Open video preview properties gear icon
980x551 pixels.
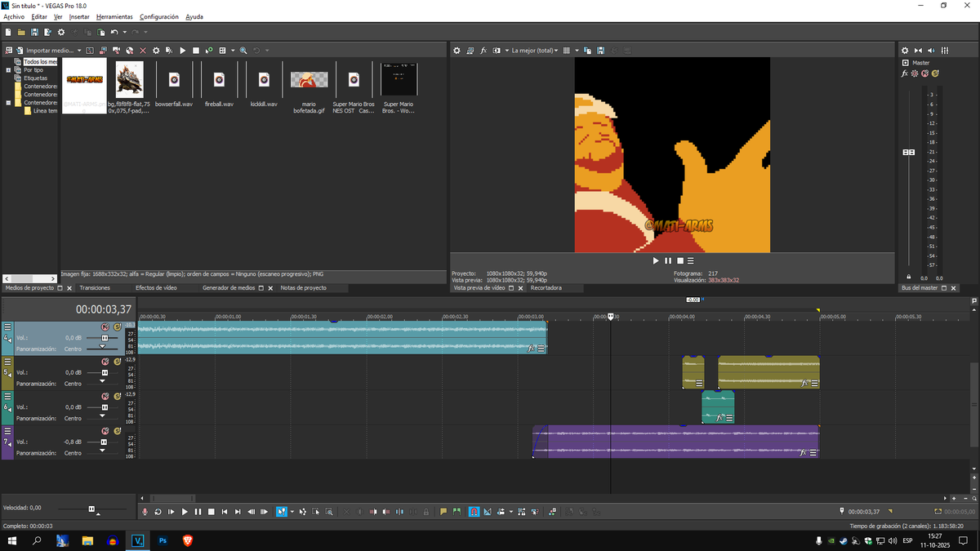click(457, 51)
